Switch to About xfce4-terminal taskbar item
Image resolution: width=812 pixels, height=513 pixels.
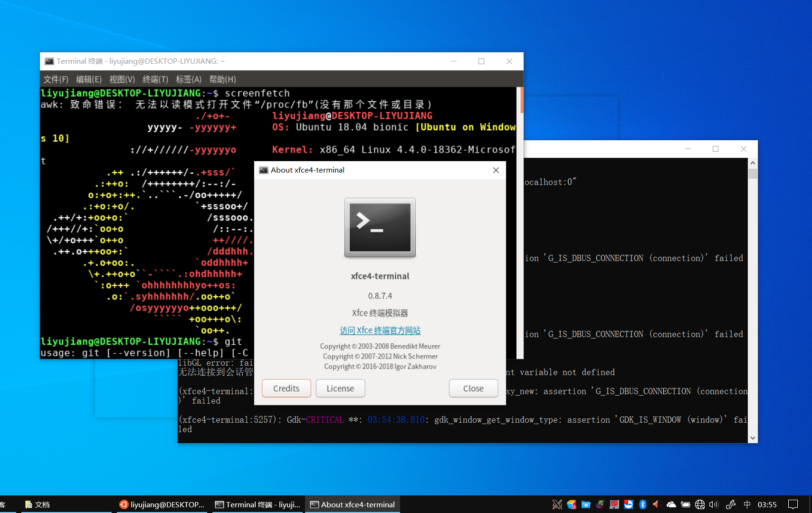point(353,504)
